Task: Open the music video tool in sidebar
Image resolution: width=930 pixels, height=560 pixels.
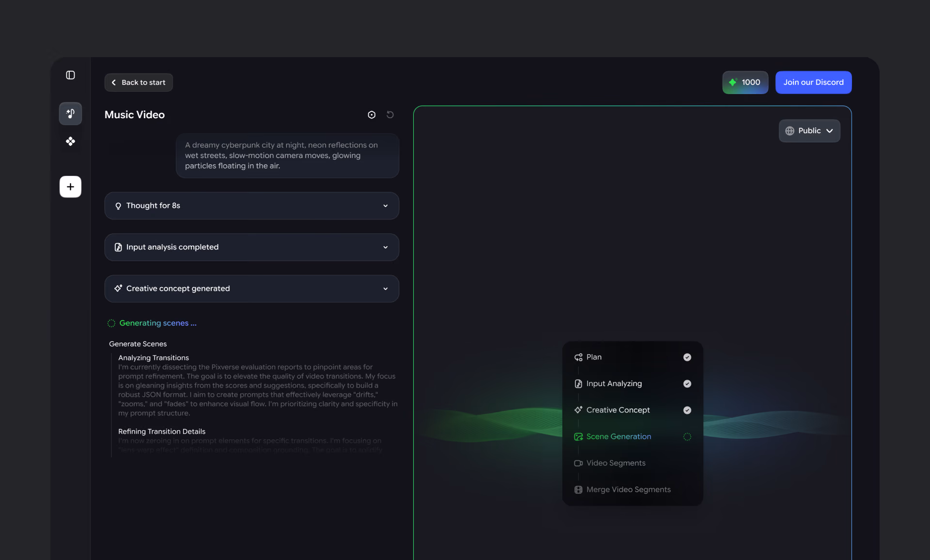Action: [x=70, y=113]
